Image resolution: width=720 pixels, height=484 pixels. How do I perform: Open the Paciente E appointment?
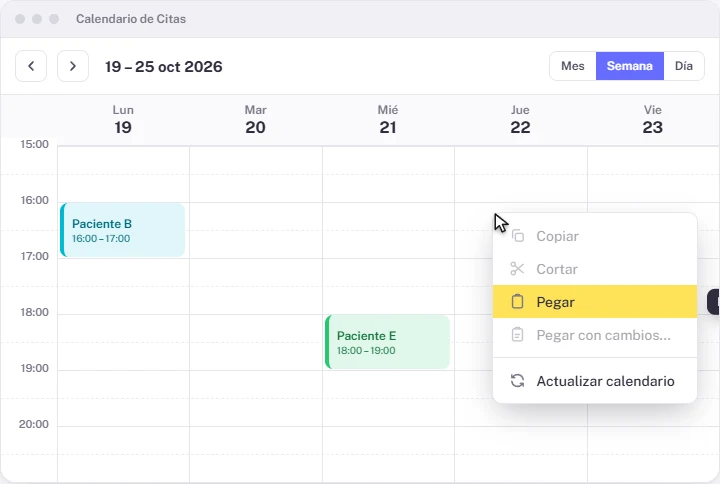(x=388, y=342)
